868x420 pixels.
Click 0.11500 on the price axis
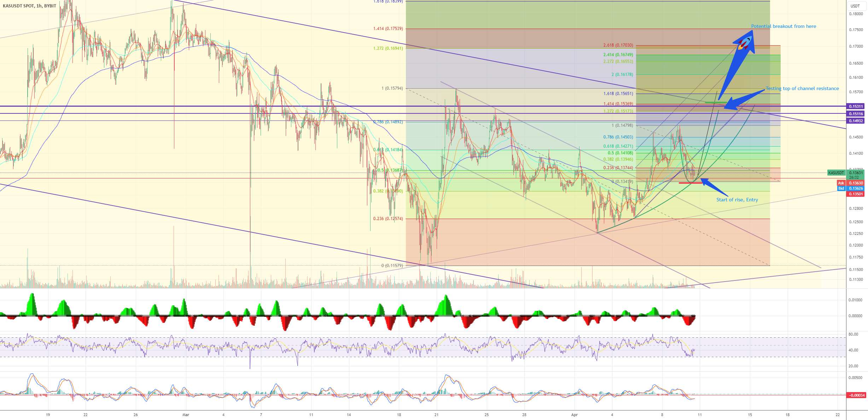pos(856,270)
